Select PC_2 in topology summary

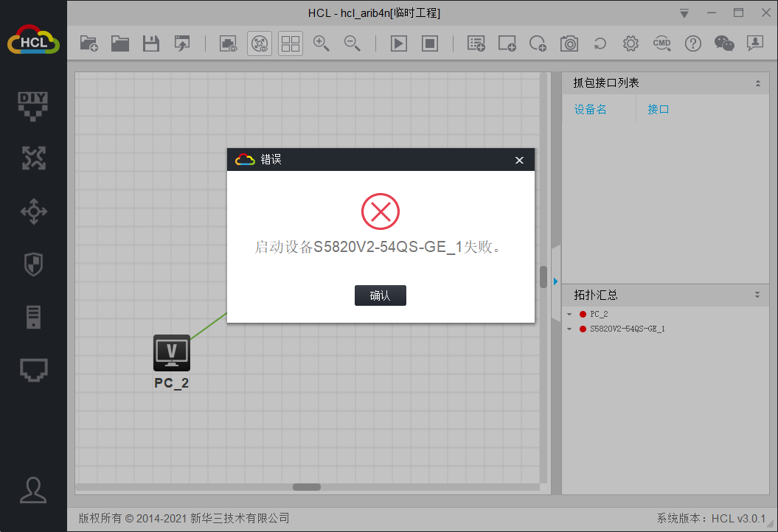[x=598, y=315]
